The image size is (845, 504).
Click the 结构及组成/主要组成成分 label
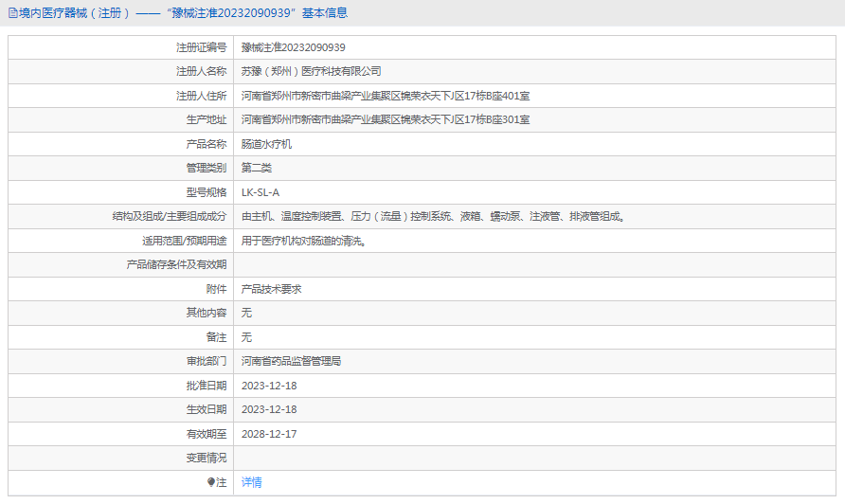pos(170,216)
